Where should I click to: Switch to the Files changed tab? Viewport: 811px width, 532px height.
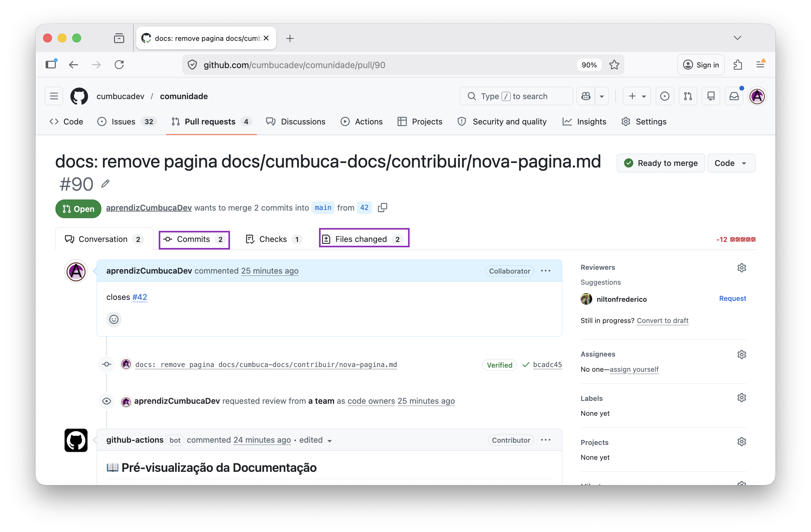(364, 239)
